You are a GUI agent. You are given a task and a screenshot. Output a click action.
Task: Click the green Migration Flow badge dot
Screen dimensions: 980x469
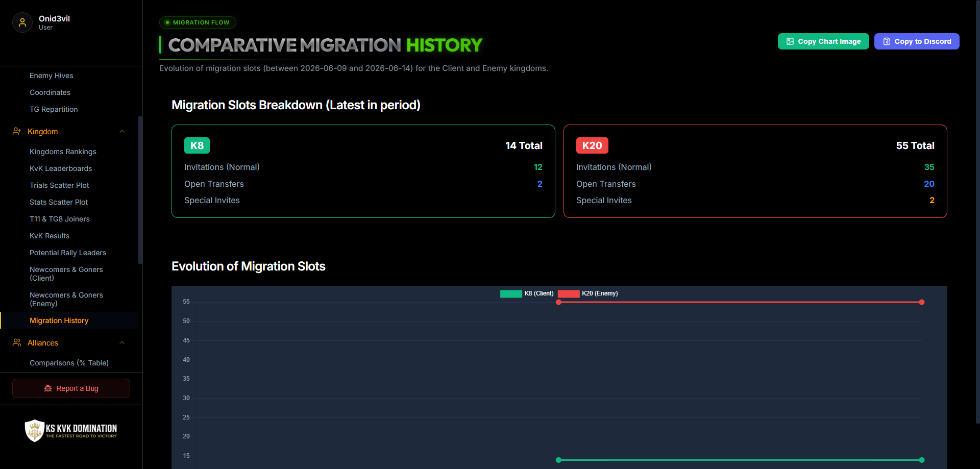pyautogui.click(x=167, y=22)
